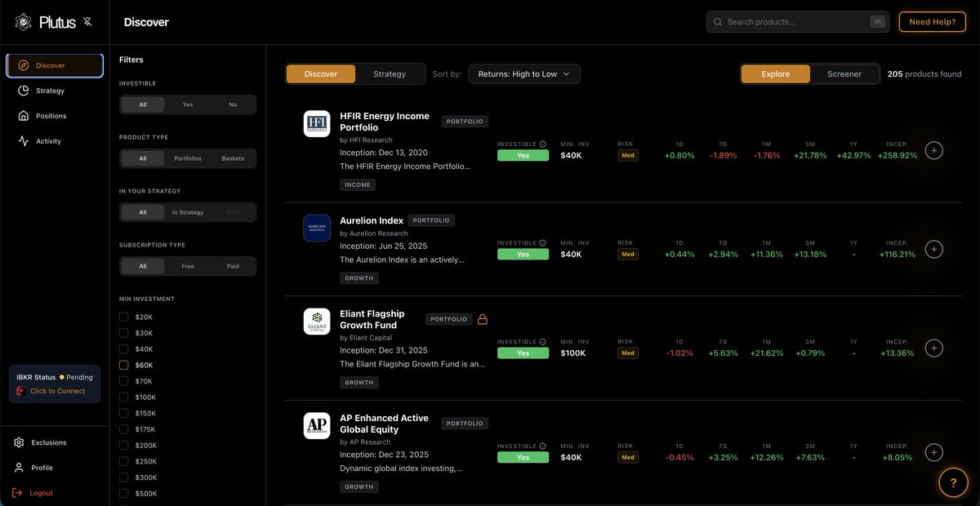Click GROWTH tag on Aurelion Index
This screenshot has width=980, height=506.
pos(359,277)
